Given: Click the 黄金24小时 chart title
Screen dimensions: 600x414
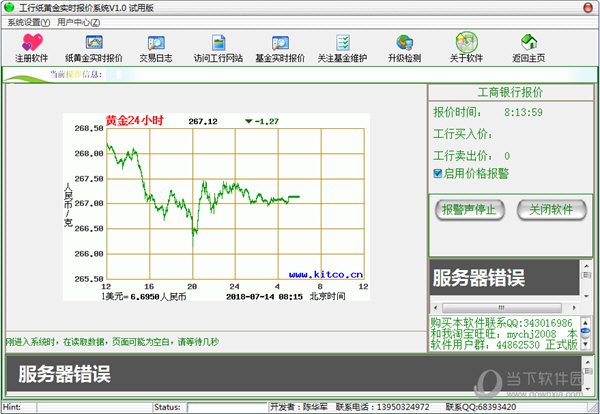Looking at the screenshot, I should click(135, 121).
